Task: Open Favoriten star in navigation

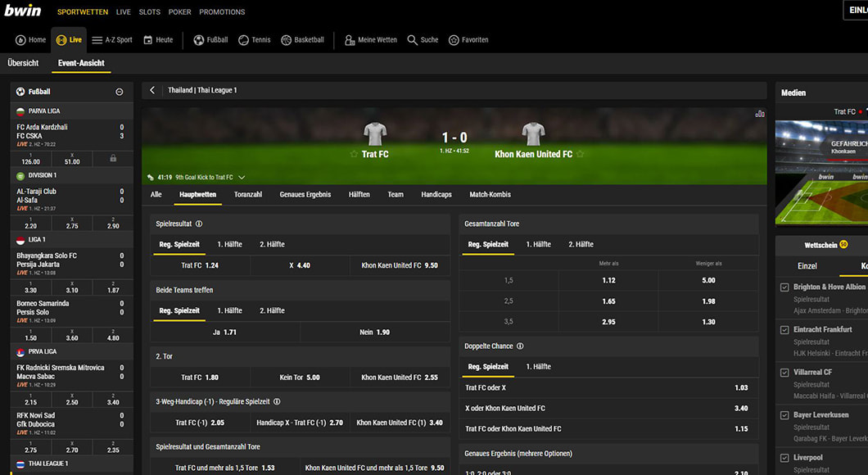Action: (454, 40)
